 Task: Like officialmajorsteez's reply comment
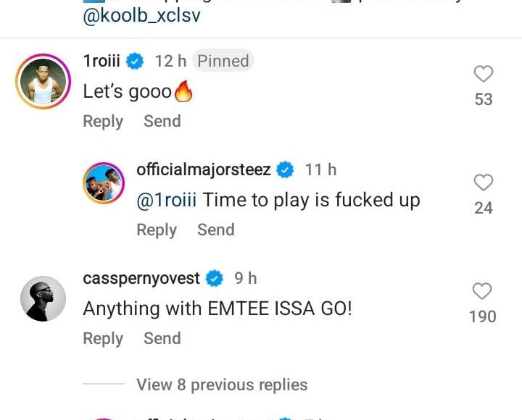tap(483, 182)
